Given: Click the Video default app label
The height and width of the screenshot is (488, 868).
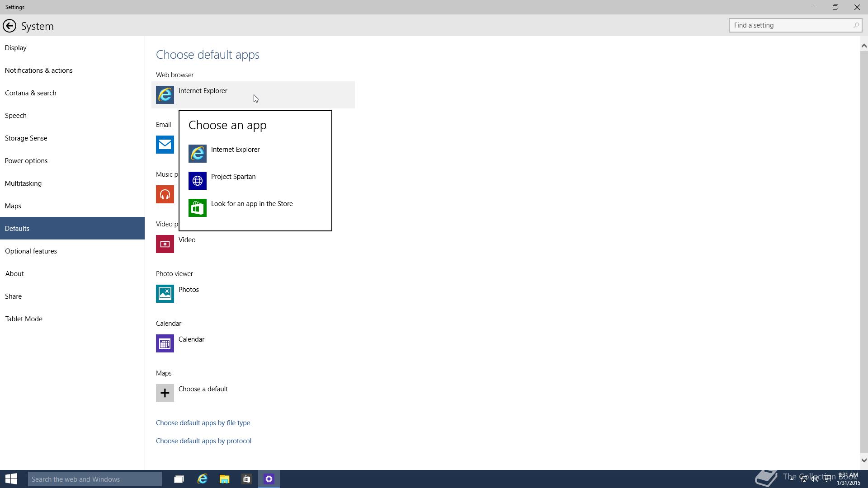Looking at the screenshot, I should pyautogui.click(x=187, y=240).
